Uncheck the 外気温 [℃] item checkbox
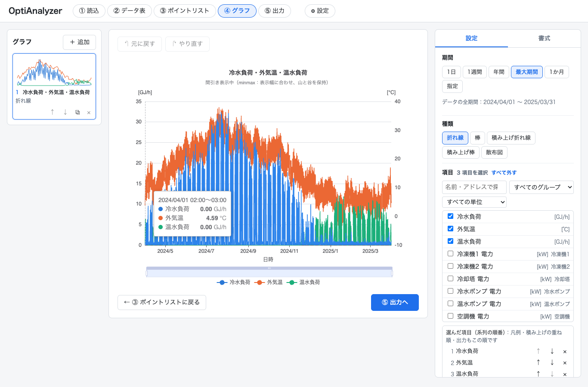Screen dimensions: 588x387 click(x=450, y=229)
